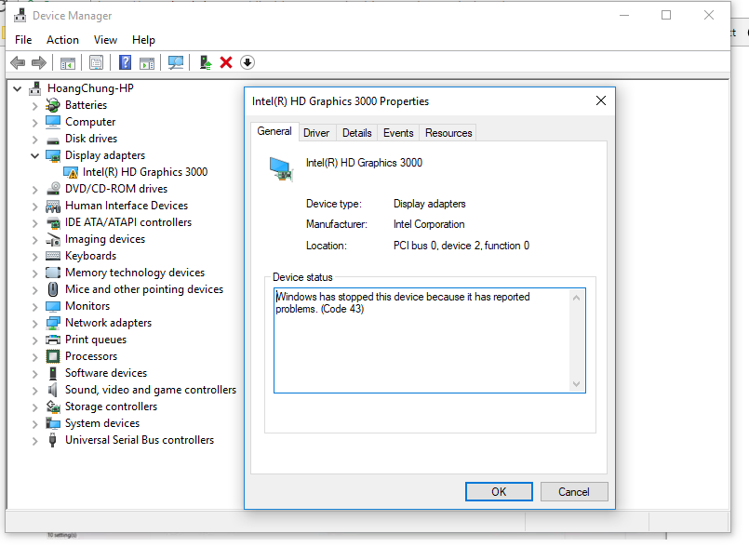Select the General tab

click(274, 131)
